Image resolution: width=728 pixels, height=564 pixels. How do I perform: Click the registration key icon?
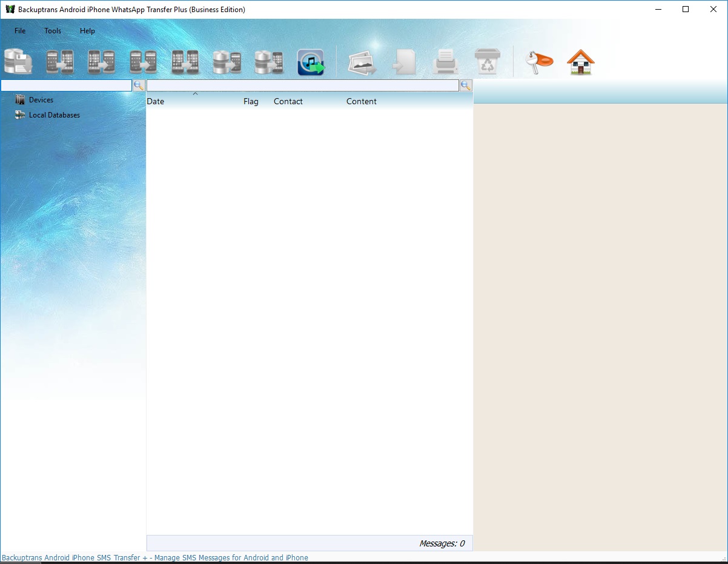[538, 62]
